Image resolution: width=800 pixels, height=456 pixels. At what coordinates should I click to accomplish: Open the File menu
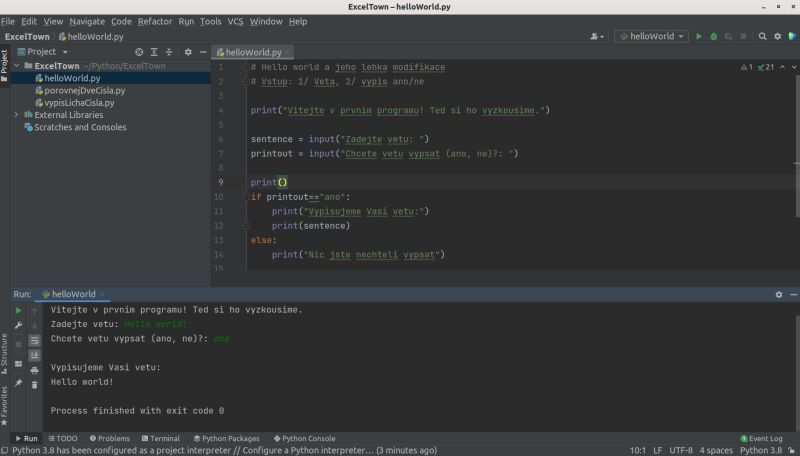click(8, 21)
